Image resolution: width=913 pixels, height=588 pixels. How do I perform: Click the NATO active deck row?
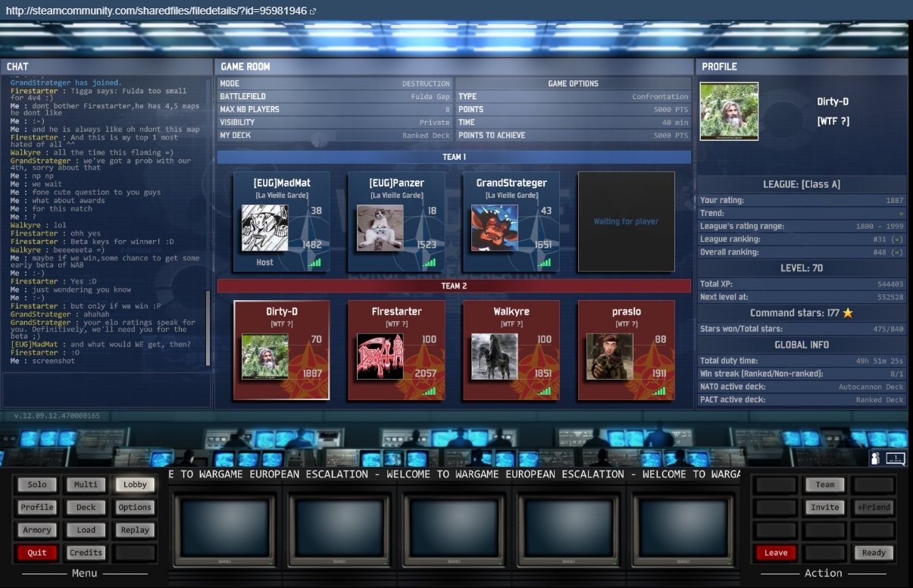pos(802,386)
